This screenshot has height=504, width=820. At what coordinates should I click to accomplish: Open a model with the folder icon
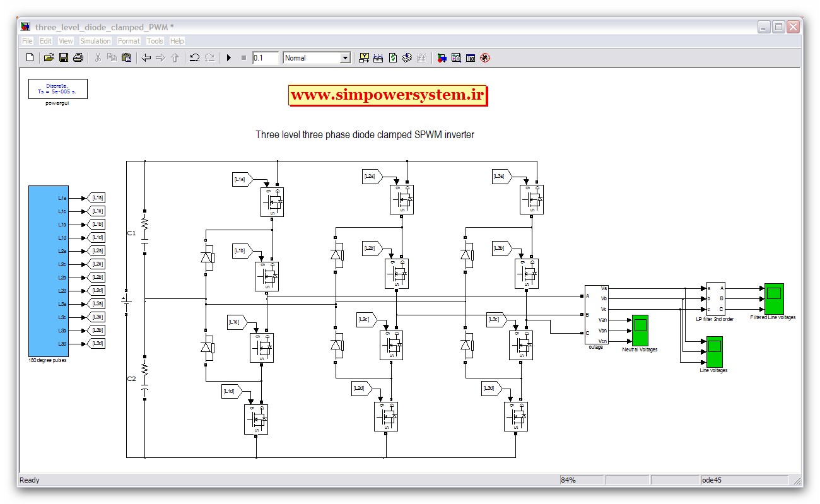click(49, 58)
